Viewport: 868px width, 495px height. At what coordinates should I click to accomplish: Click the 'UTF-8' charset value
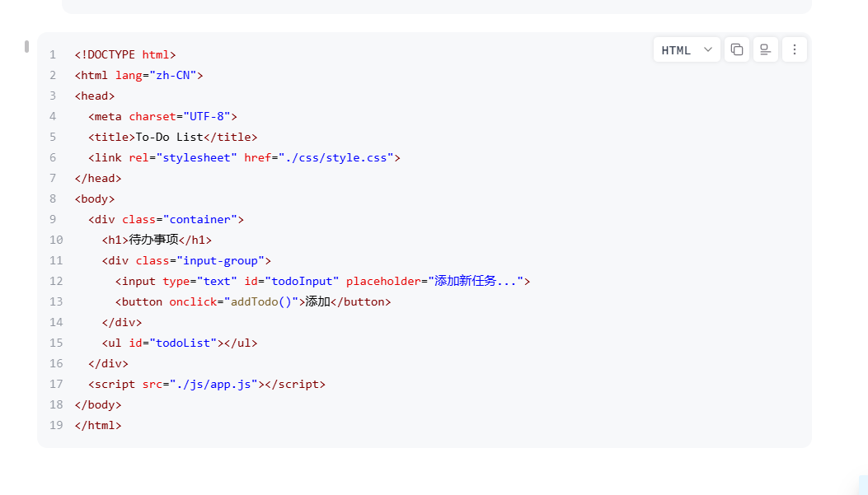pos(206,116)
